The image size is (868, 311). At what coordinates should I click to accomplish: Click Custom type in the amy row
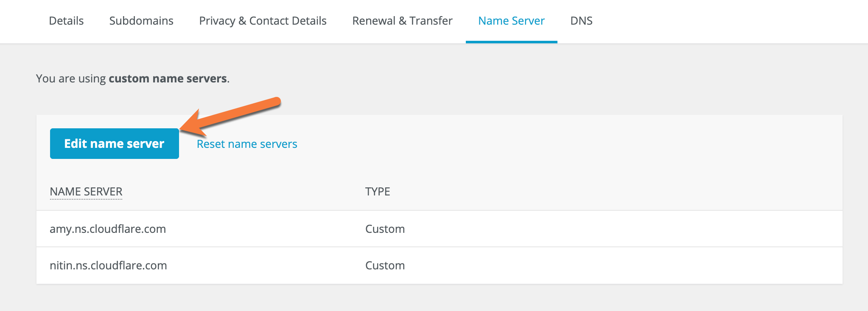click(x=385, y=229)
